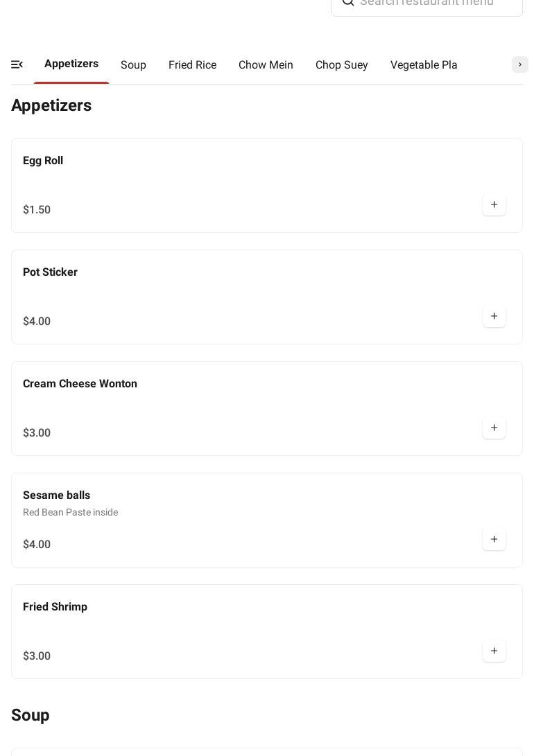Select the Chop Suey tab

click(341, 65)
